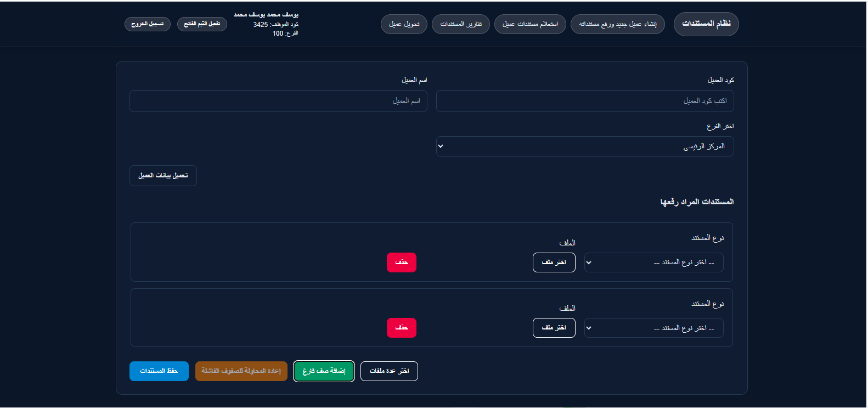Open document type dropdown in first document row
The width and height of the screenshot is (868, 408).
pos(654,262)
